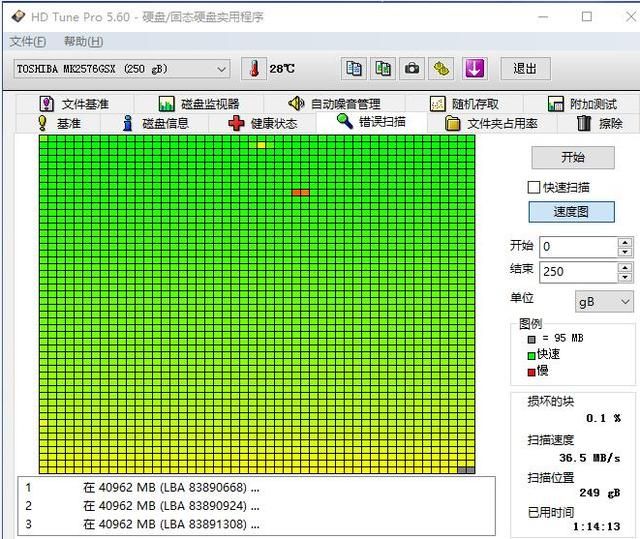Toggle the 快速扫描 checkbox

click(x=533, y=187)
